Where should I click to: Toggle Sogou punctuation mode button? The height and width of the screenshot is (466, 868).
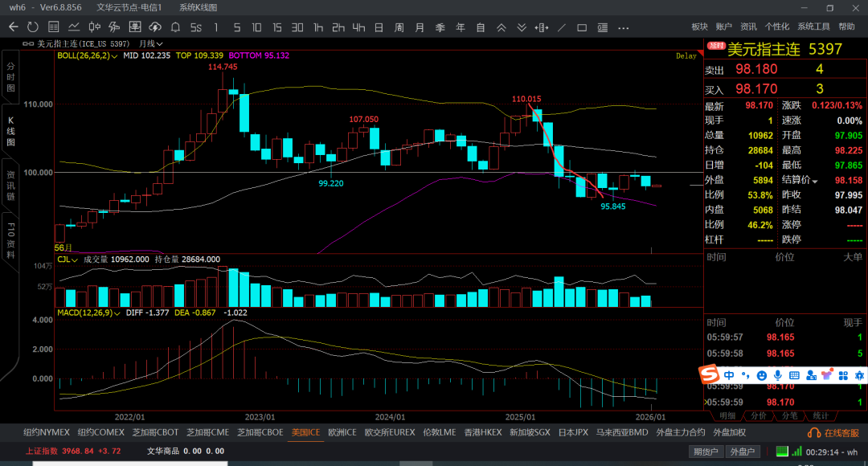pyautogui.click(x=746, y=375)
